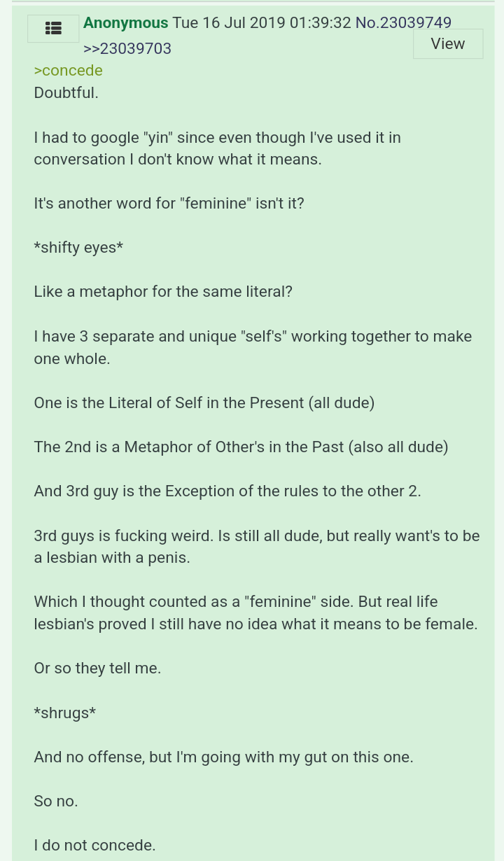Viewport: 504px width, 861px height.
Task: Open the post menu list icon
Action: pyautogui.click(x=53, y=29)
